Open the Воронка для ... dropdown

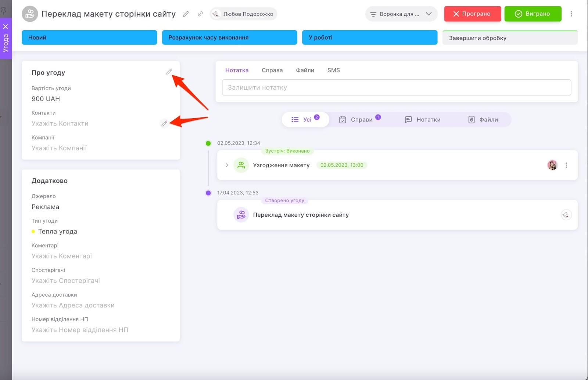click(401, 14)
